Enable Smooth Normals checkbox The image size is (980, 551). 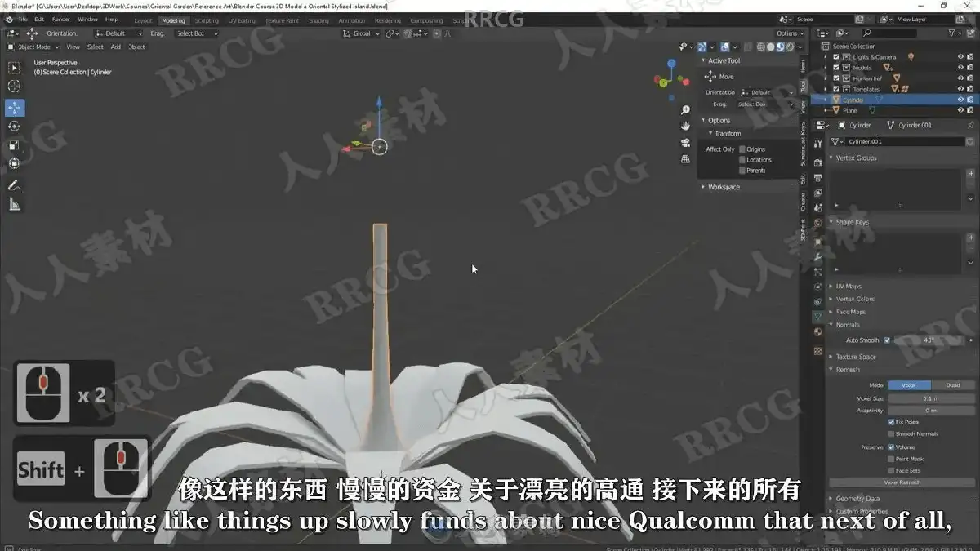(891, 434)
